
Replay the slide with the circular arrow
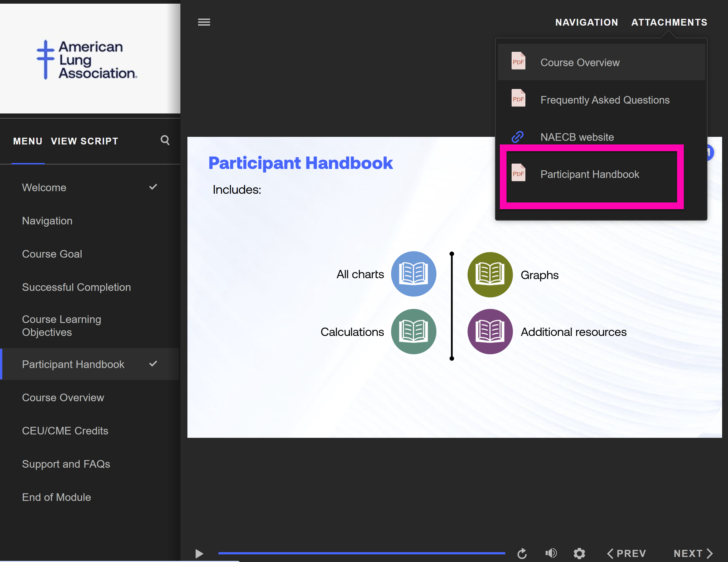click(522, 553)
